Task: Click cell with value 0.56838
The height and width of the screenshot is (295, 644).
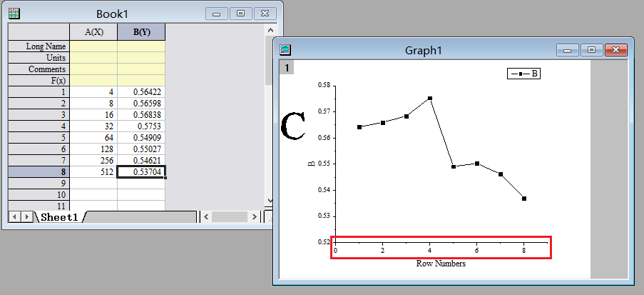Action: [141, 115]
